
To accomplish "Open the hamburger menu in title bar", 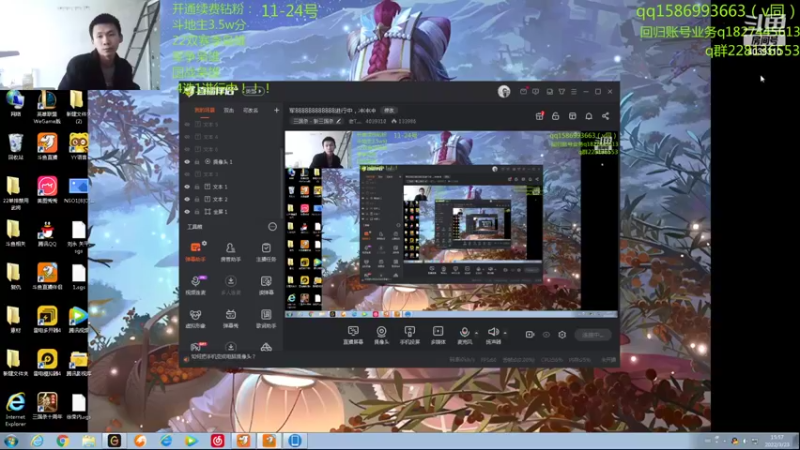I will pyautogui.click(x=574, y=91).
